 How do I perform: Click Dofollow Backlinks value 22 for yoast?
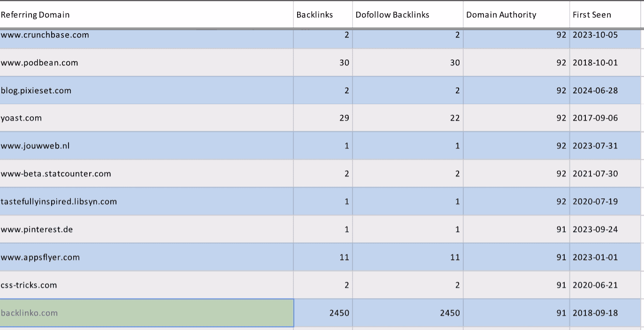tap(408, 118)
